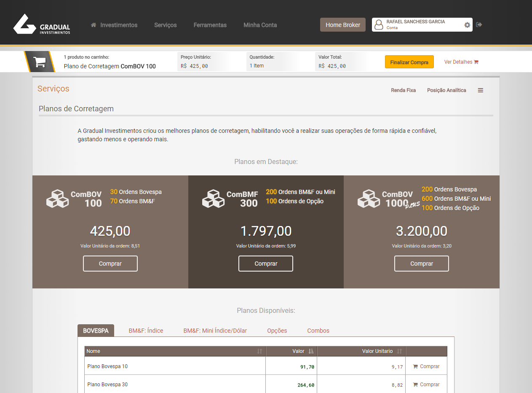The width and height of the screenshot is (532, 393).
Task: Open the Posição Analítica link
Action: [446, 90]
